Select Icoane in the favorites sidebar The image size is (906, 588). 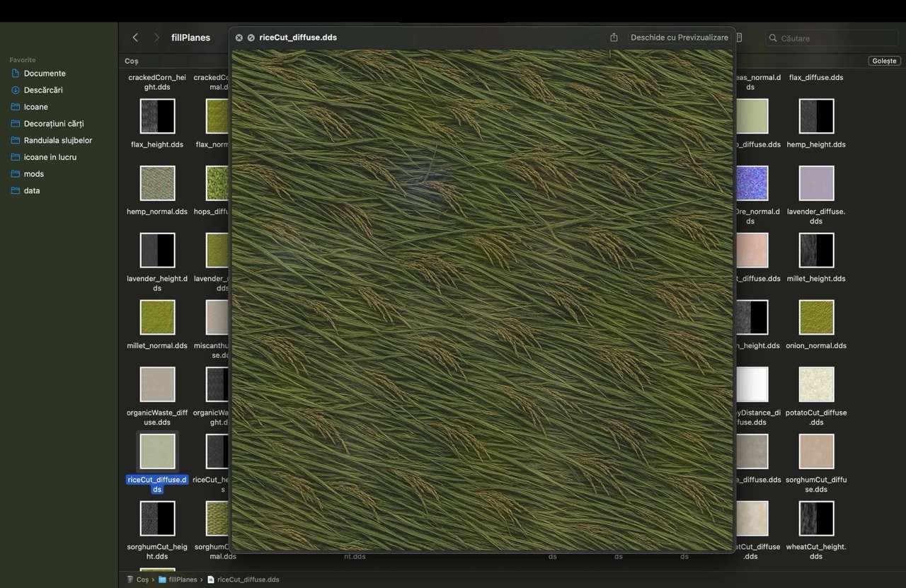point(36,107)
